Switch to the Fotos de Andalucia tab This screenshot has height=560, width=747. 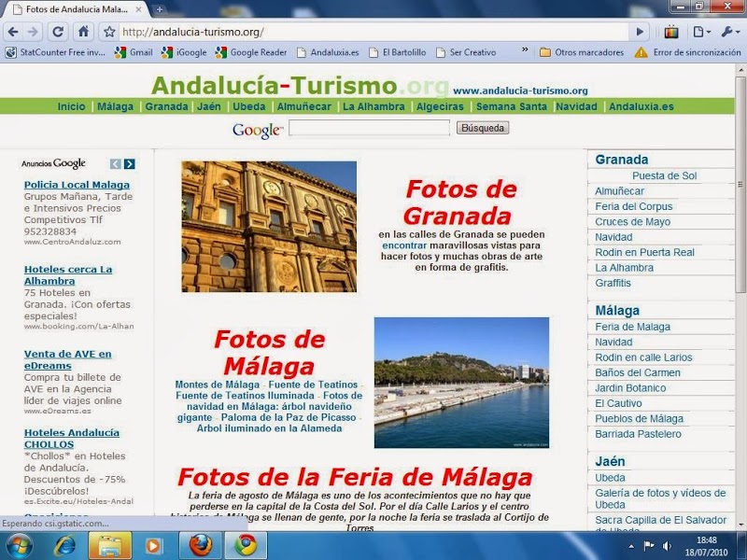click(77, 9)
